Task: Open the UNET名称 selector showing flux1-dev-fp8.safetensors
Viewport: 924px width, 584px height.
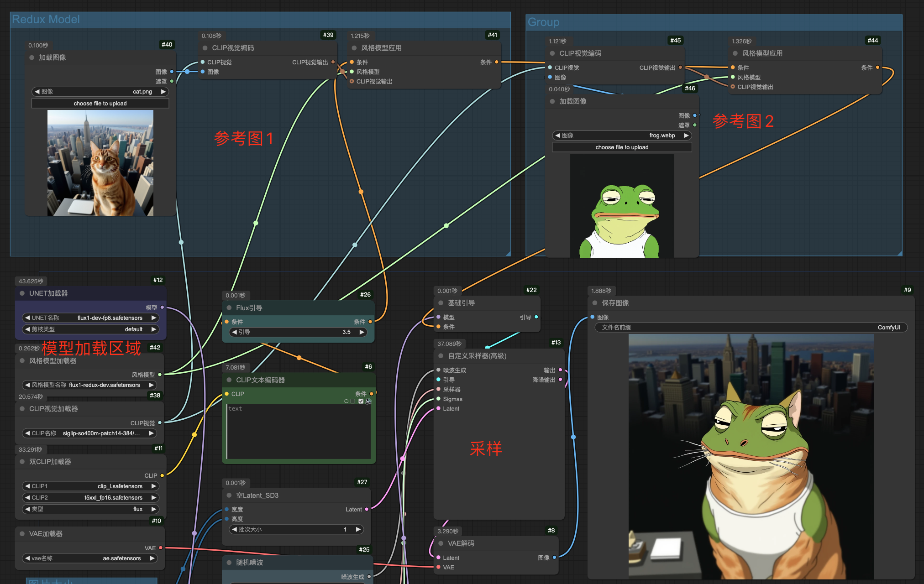Action: tap(90, 318)
